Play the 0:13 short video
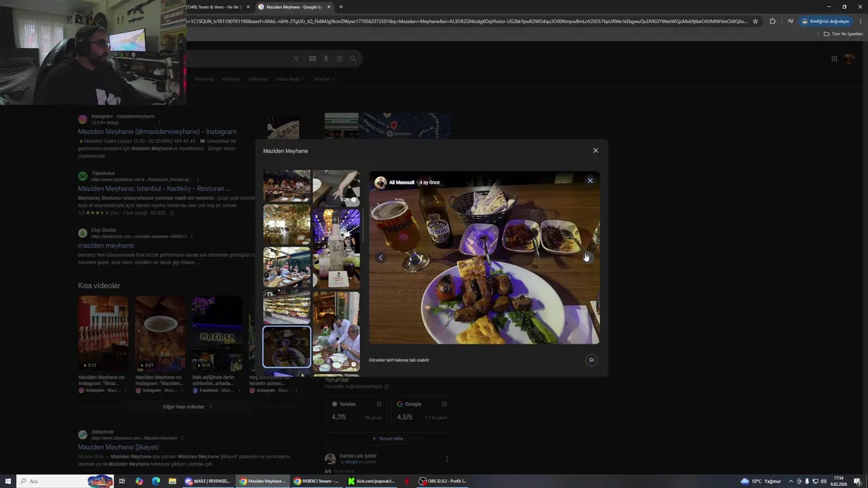Screen dimensions: 868x488 (x=103, y=332)
